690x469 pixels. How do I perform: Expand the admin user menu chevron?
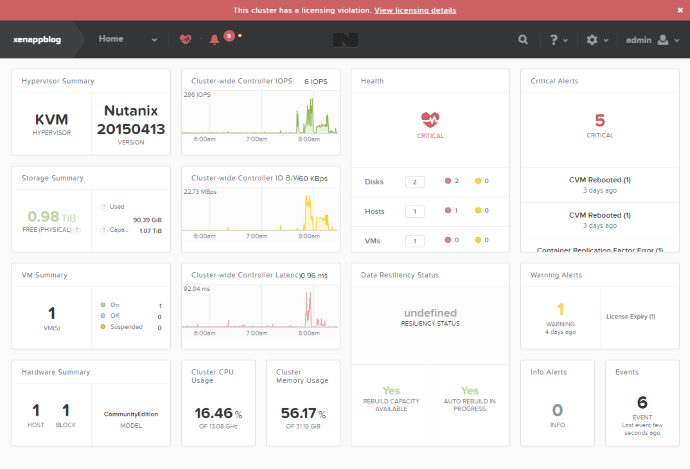(x=677, y=40)
